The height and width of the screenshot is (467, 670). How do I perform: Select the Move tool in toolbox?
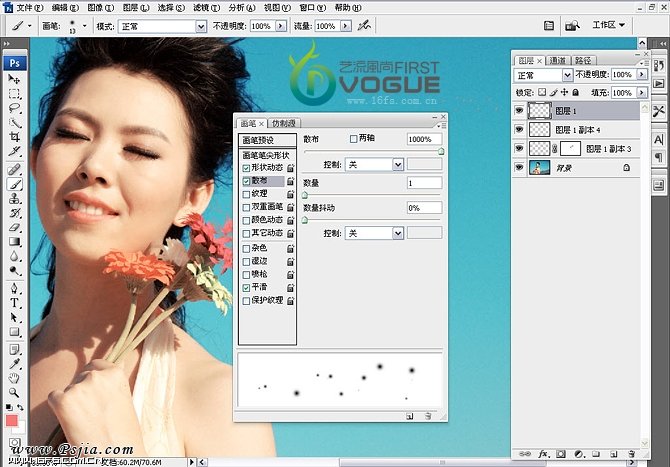15,78
